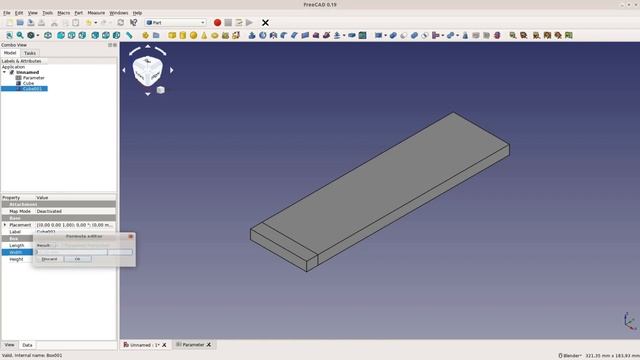This screenshot has width=640, height=360.
Task: Click the What's This help icon
Action: click(133, 23)
